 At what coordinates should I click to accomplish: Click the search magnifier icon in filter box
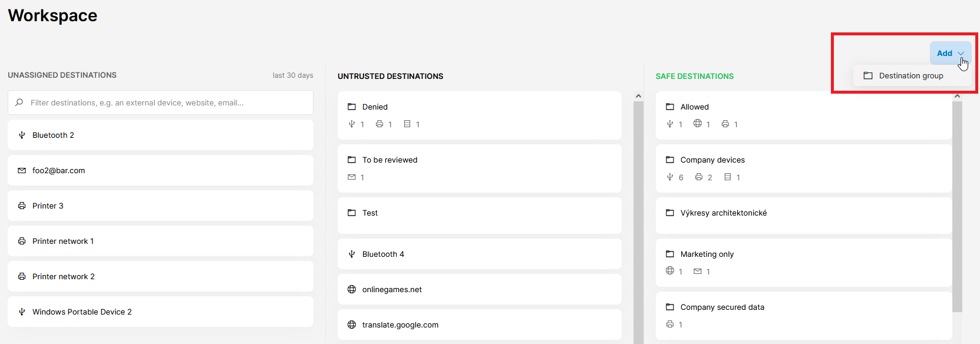(19, 102)
